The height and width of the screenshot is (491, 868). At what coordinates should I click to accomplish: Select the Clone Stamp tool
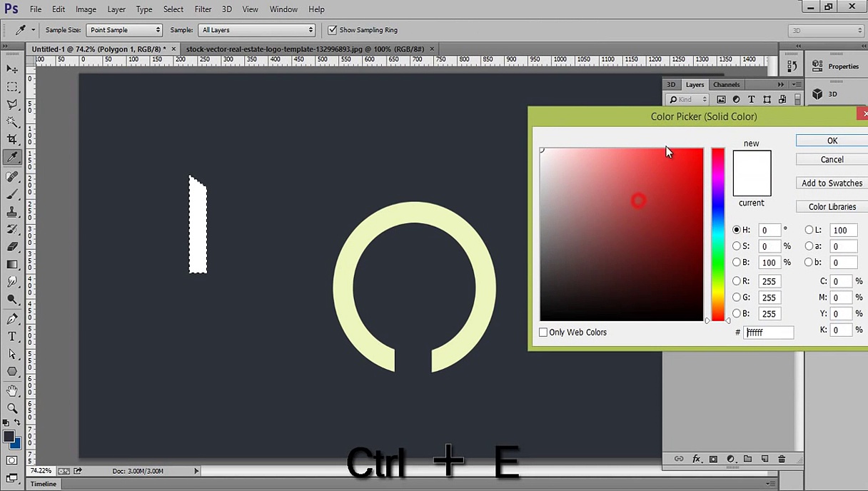pyautogui.click(x=12, y=212)
